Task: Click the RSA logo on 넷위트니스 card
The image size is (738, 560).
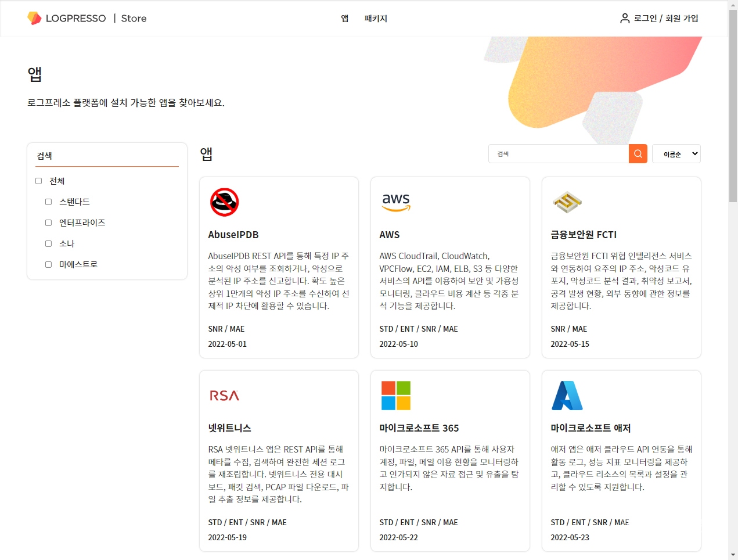Action: (x=224, y=395)
